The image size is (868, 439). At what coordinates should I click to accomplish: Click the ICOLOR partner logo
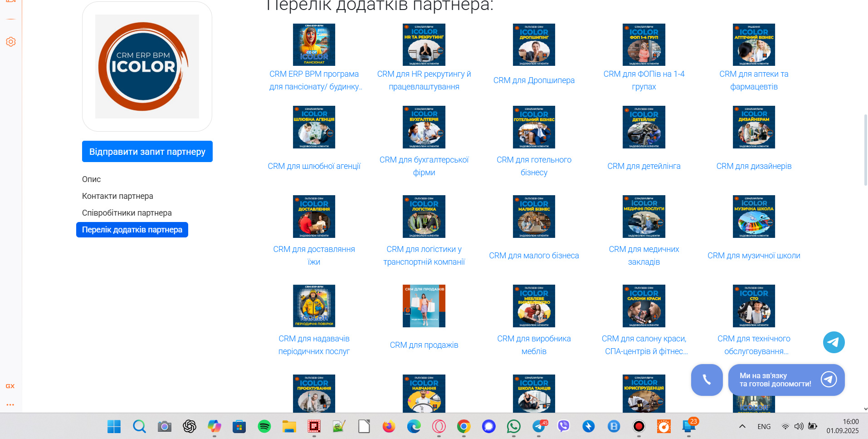[x=147, y=66]
